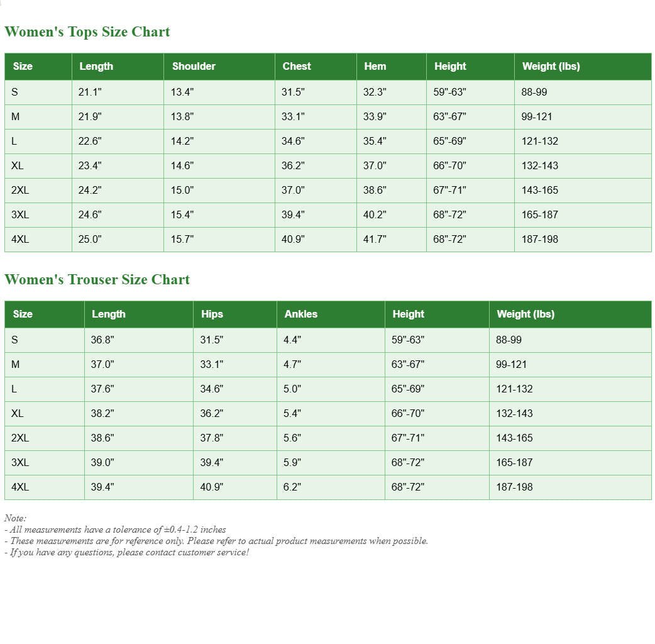Image resolution: width=655 pixels, height=644 pixels.
Task: Click the 14.2" shoulder value for size L
Action: pos(182,141)
